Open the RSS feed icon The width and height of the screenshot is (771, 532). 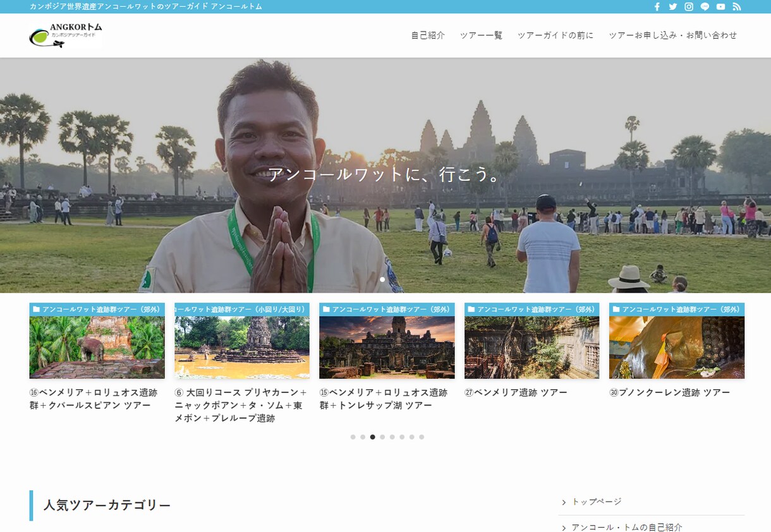[x=737, y=7]
